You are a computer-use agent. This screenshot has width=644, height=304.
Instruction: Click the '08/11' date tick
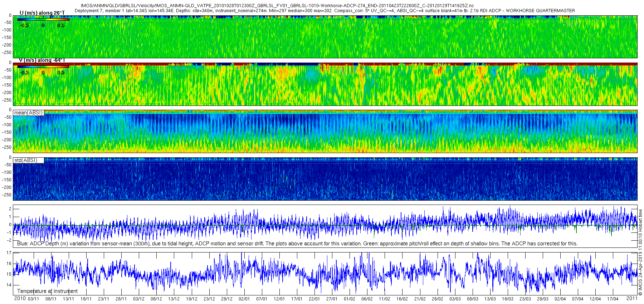click(51, 299)
